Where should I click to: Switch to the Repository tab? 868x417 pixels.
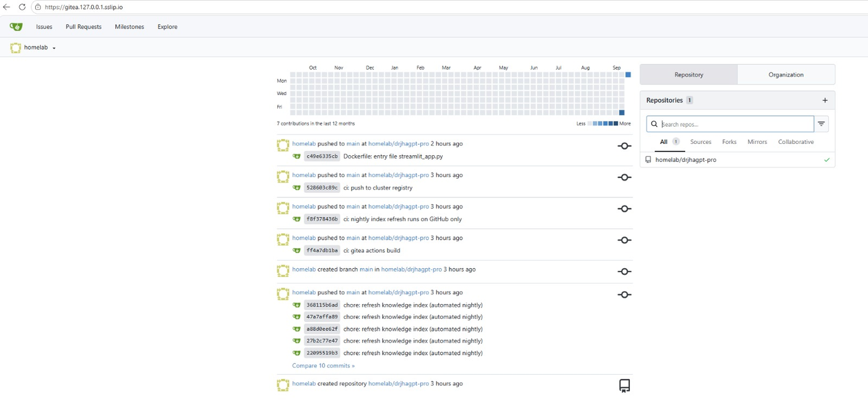click(689, 74)
